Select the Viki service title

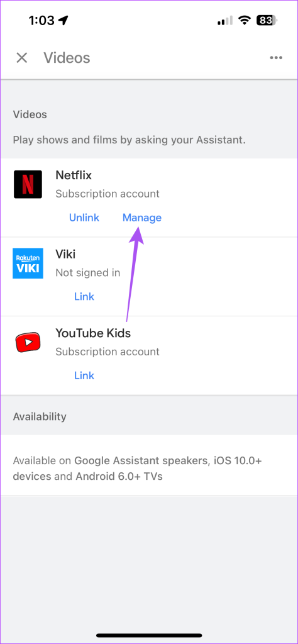pos(65,254)
